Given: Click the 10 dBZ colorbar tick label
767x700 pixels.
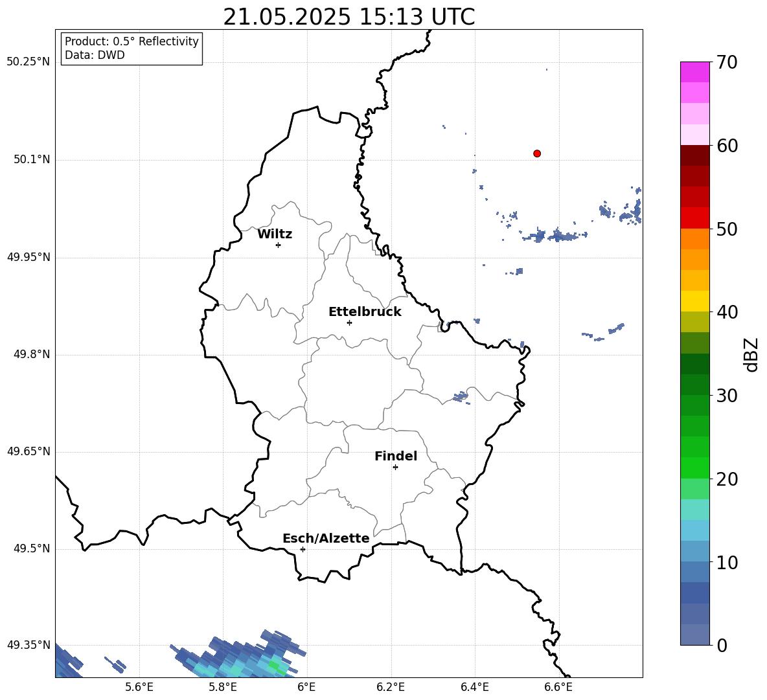Looking at the screenshot, I should pos(727,562).
